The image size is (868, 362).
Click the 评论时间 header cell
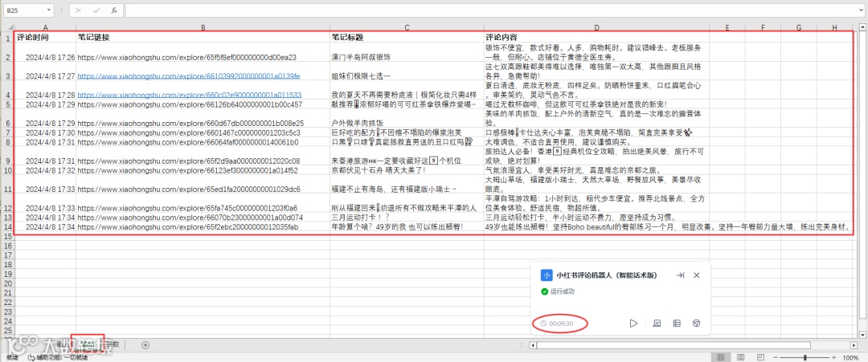(x=45, y=38)
